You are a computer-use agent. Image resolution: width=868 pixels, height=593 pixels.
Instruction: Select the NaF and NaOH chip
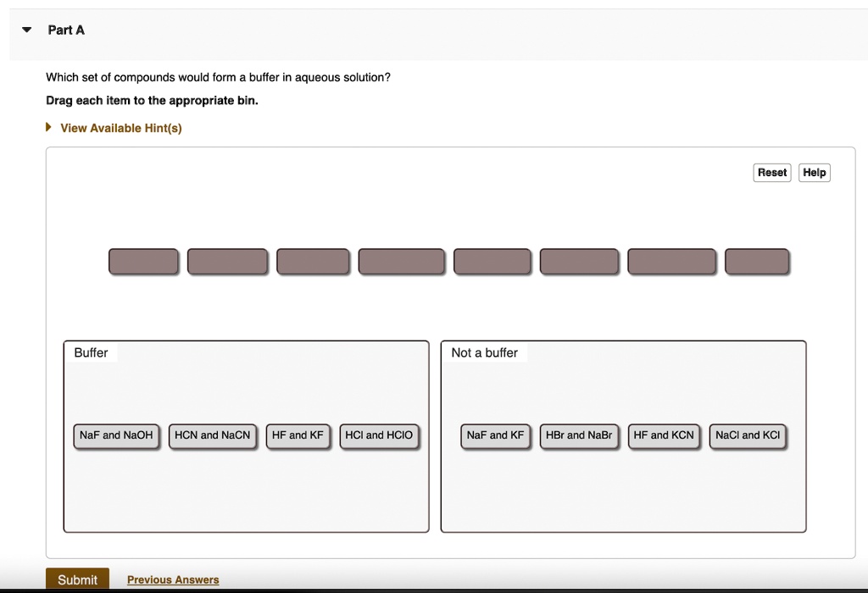click(x=116, y=435)
